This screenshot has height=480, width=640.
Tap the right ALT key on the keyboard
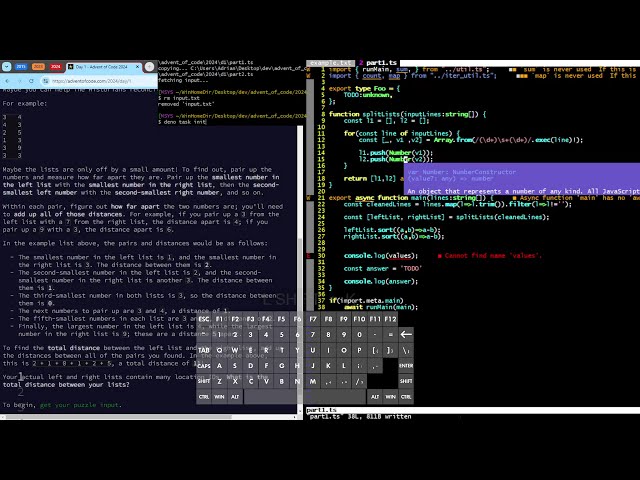pyautogui.click(x=375, y=397)
